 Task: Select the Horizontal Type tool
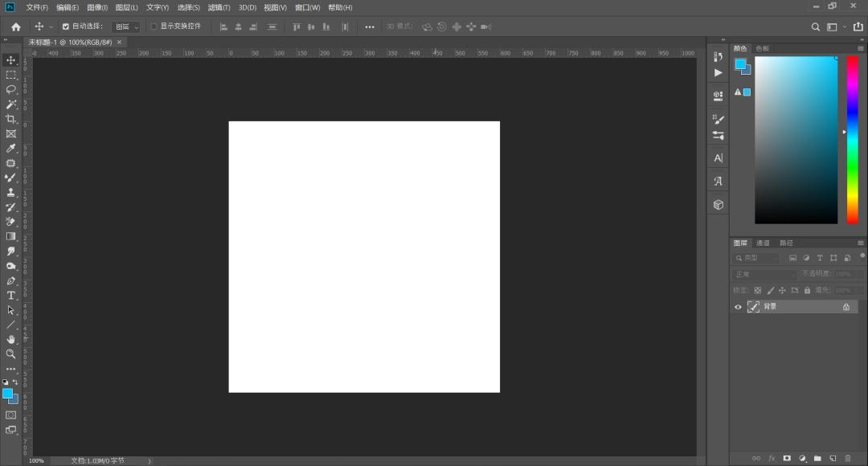[10, 296]
